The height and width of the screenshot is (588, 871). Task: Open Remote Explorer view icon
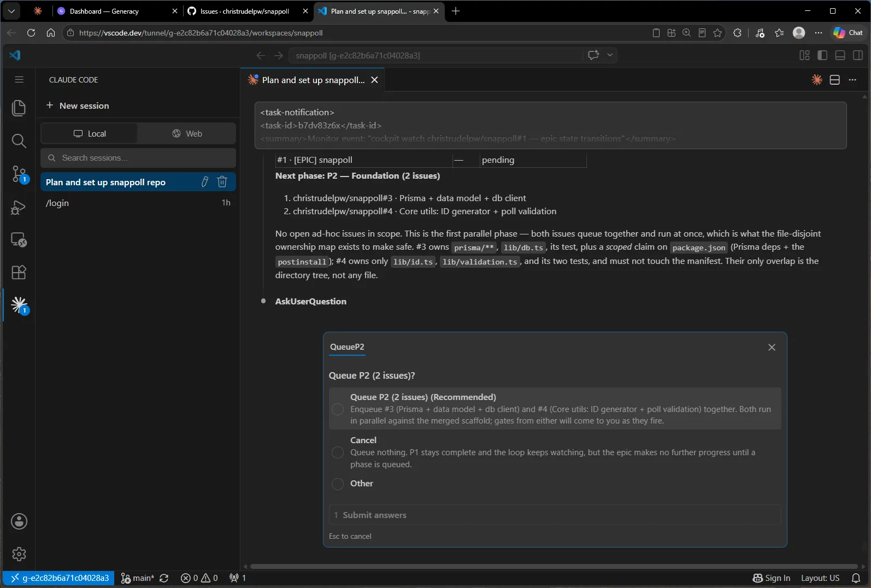[x=19, y=240]
